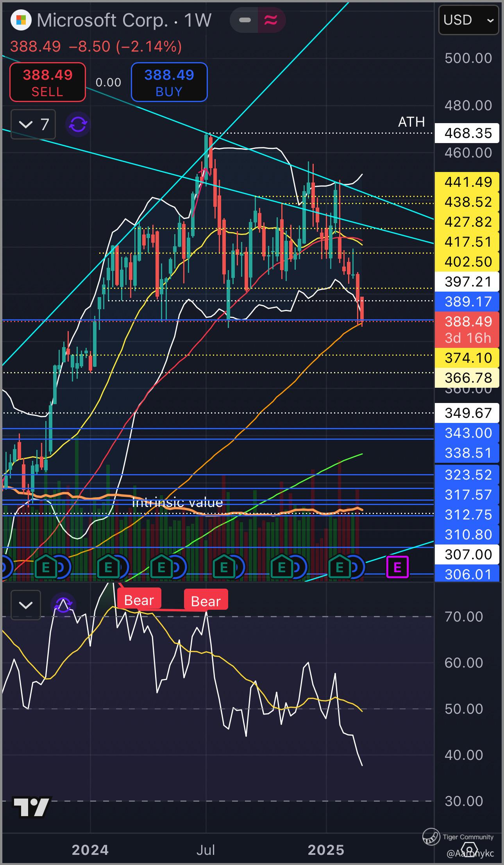Click the magenta upcoming earnings E marker
The height and width of the screenshot is (865, 504).
pyautogui.click(x=397, y=567)
